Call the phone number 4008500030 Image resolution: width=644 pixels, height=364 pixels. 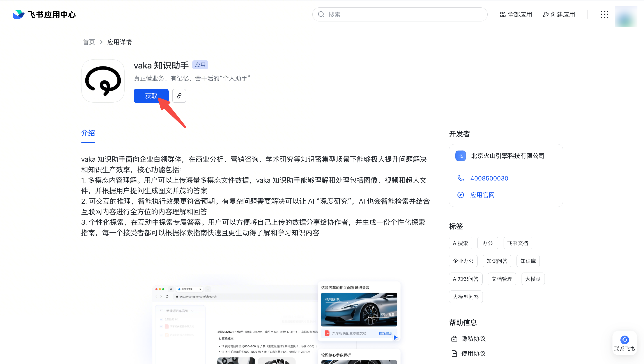(489, 178)
